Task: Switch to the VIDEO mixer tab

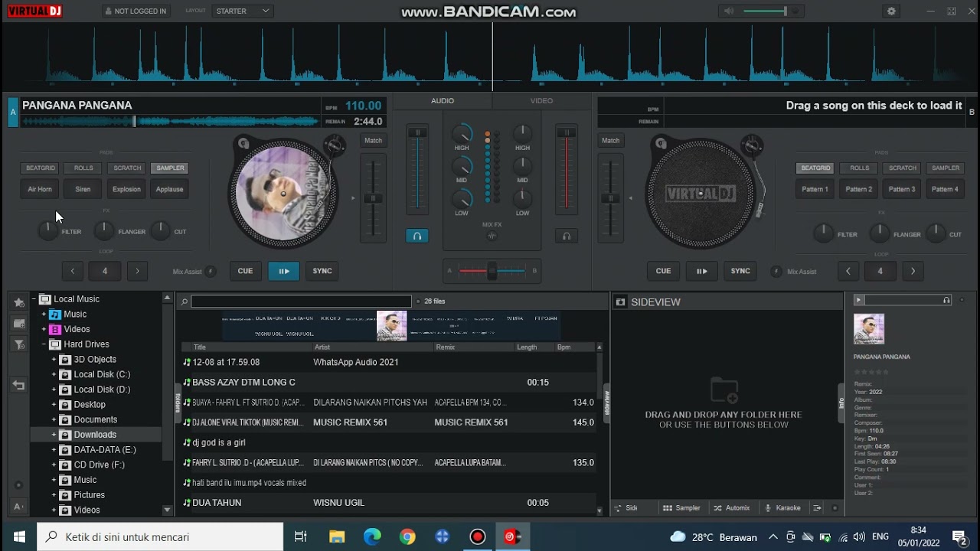Action: coord(541,101)
